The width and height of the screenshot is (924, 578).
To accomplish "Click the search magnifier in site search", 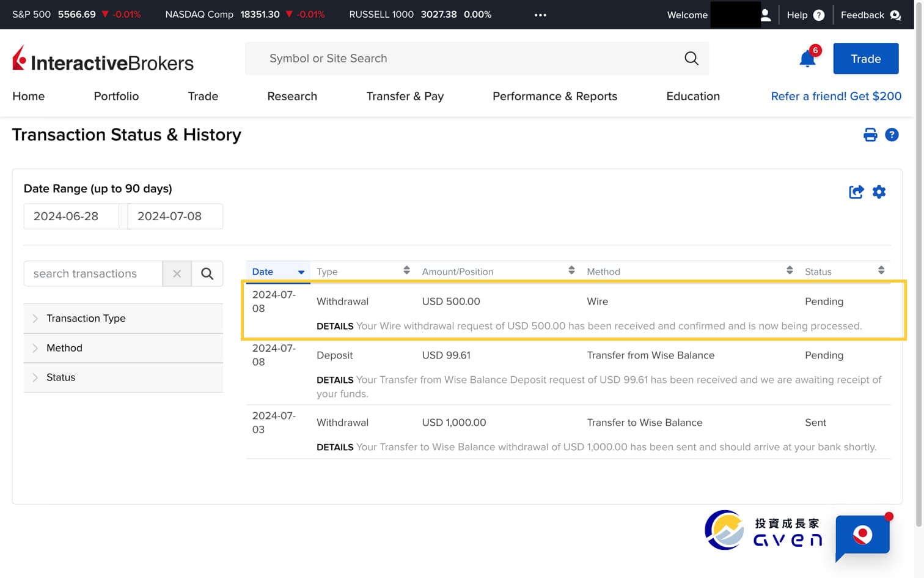I will pyautogui.click(x=691, y=58).
